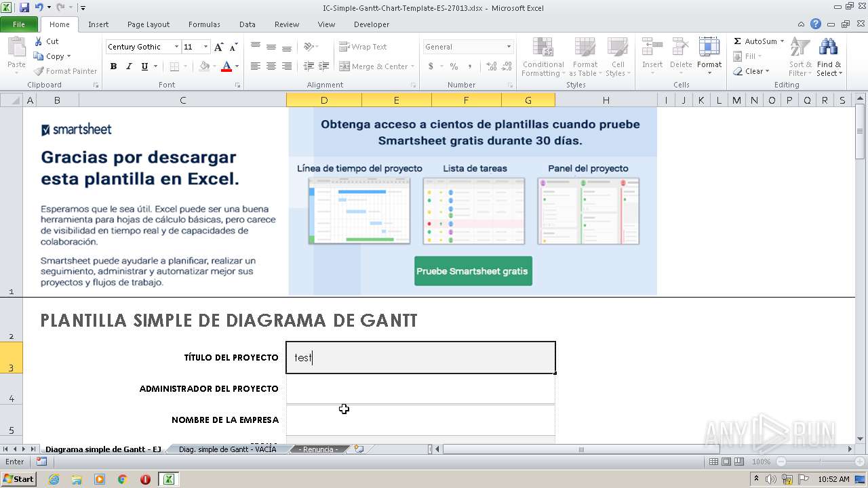Click the AutoSum sigma icon
This screenshot has width=868, height=488.
(738, 41)
